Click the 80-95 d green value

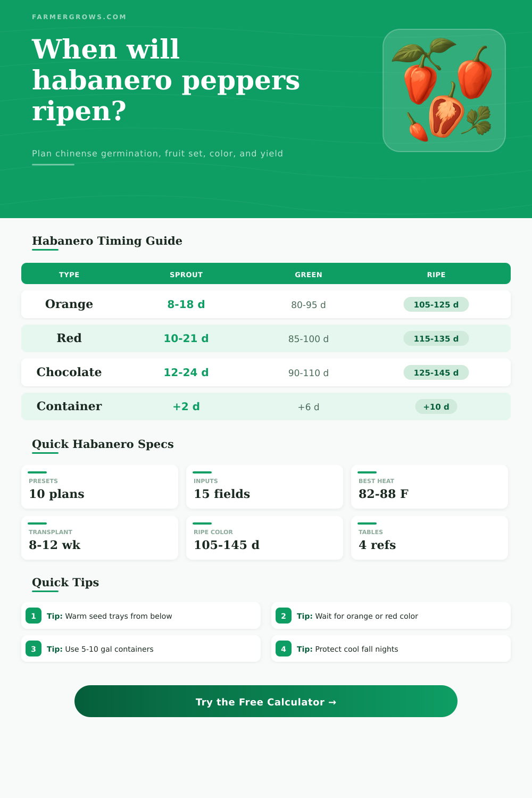pyautogui.click(x=309, y=305)
